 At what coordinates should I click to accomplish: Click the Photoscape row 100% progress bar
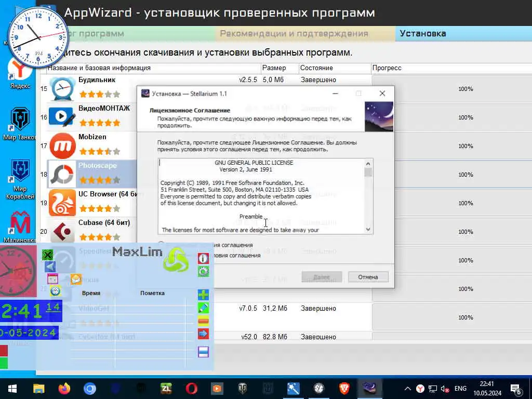click(x=453, y=175)
